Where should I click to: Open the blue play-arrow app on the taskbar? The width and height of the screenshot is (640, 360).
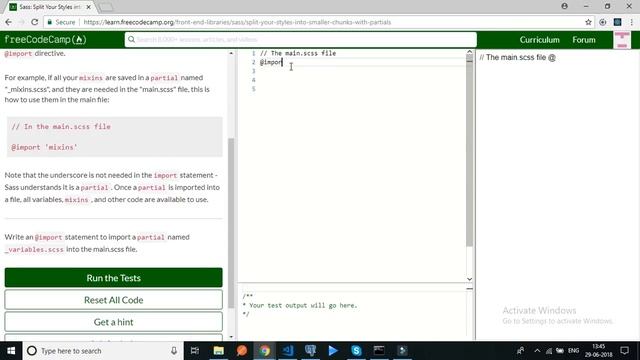tap(333, 351)
